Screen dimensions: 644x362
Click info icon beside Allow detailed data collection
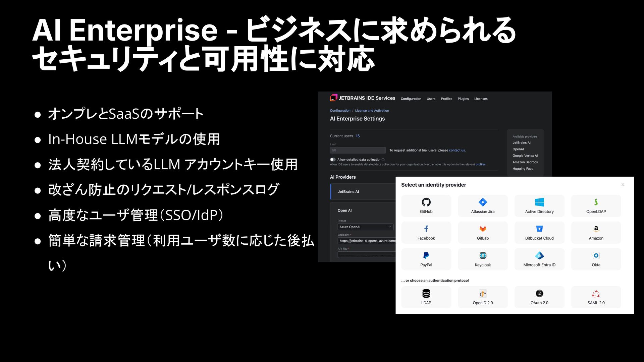tap(383, 160)
